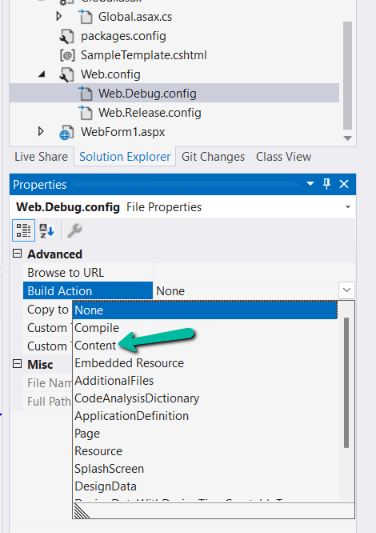The height and width of the screenshot is (533, 376).
Task: Choose Page build action
Action: tap(205, 434)
